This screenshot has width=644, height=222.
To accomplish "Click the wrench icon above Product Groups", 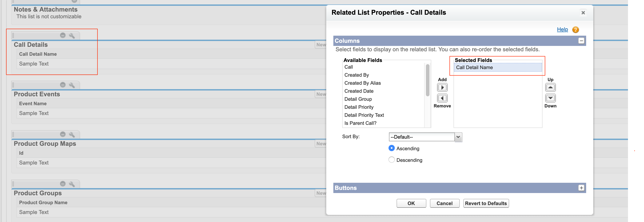I will tap(72, 184).
